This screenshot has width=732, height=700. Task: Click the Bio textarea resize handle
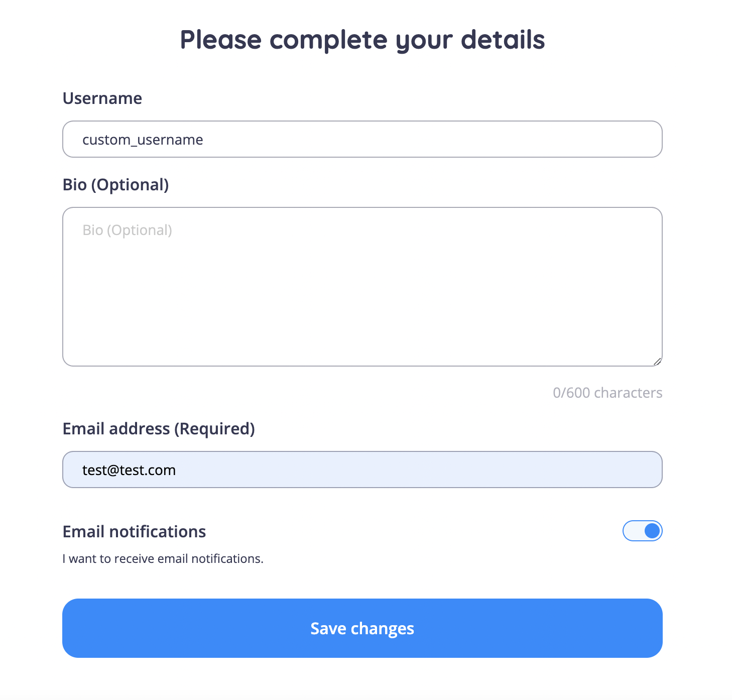pos(657,361)
